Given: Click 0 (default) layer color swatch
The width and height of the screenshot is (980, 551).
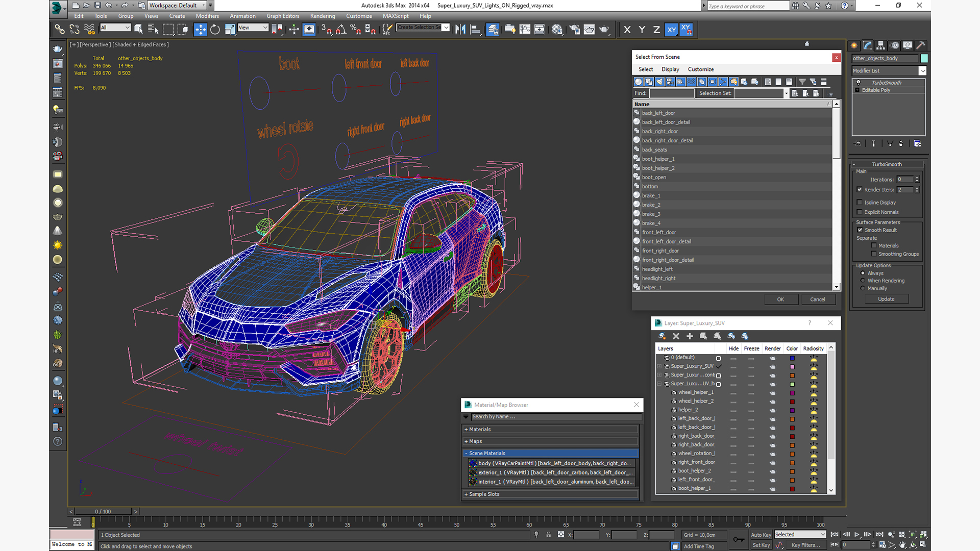Looking at the screenshot, I should 792,358.
